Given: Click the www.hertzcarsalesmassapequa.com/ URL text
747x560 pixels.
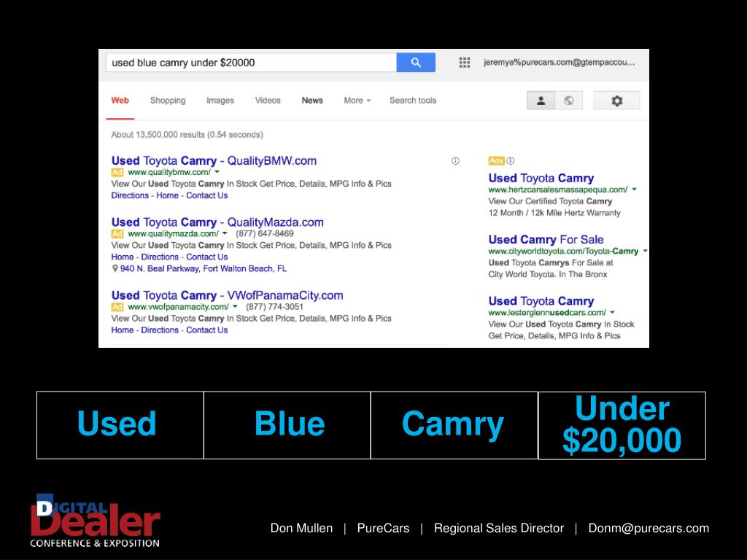Looking at the screenshot, I should tap(558, 190).
